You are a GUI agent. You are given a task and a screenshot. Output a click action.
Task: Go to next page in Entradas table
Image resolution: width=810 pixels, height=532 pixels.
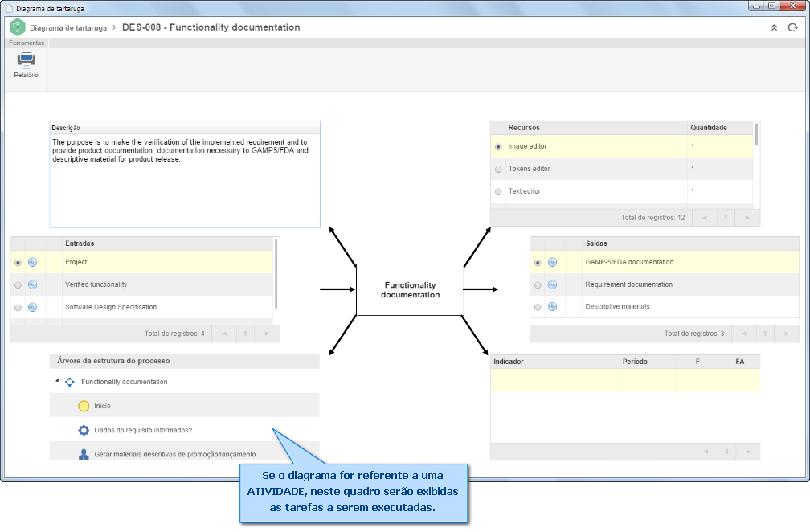pyautogui.click(x=267, y=334)
